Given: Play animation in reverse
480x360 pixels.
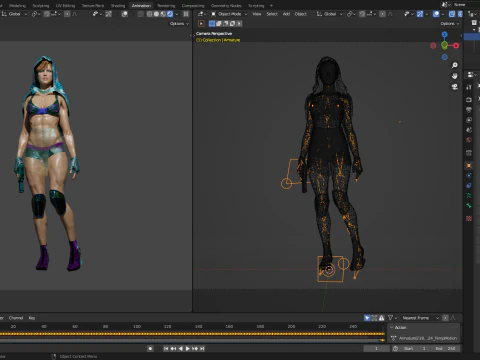Looking at the screenshot, I should point(180,348).
